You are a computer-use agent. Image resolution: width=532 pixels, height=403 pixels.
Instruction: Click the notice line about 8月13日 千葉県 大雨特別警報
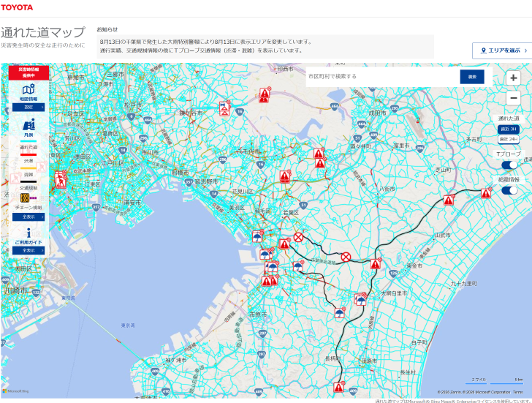pyautogui.click(x=205, y=42)
